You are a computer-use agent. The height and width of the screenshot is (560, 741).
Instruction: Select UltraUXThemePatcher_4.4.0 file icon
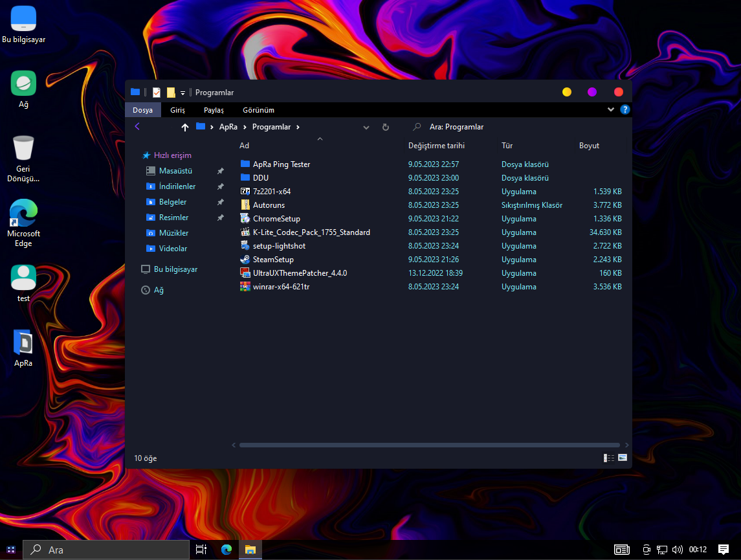pos(245,273)
